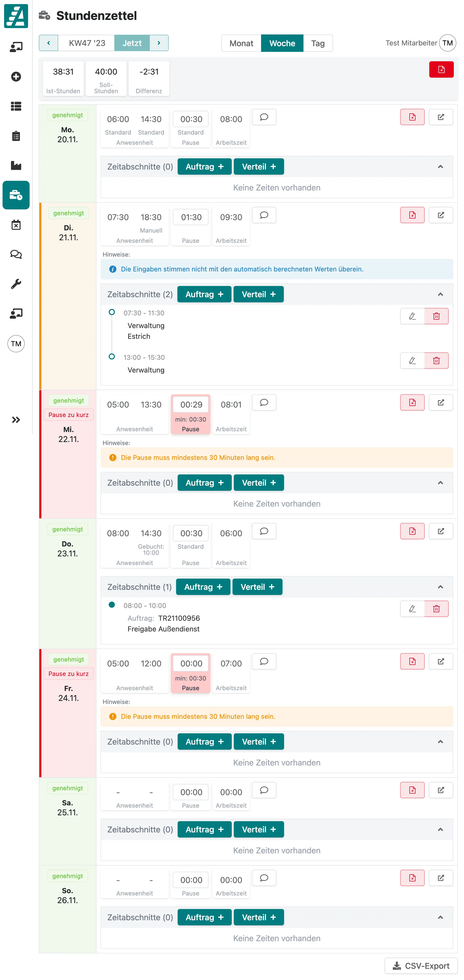Edit the 08:00 - 10:00 Auftrag entry

(x=412, y=609)
